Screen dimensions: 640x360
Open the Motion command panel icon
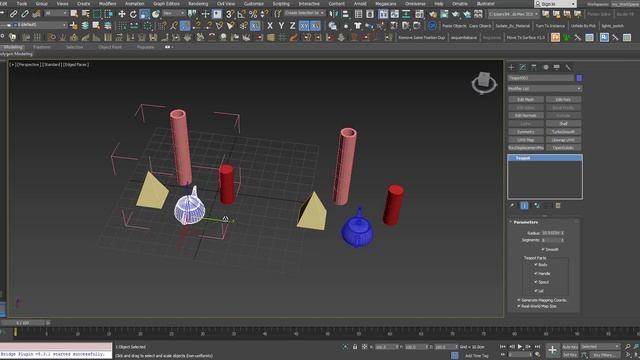[x=546, y=67]
